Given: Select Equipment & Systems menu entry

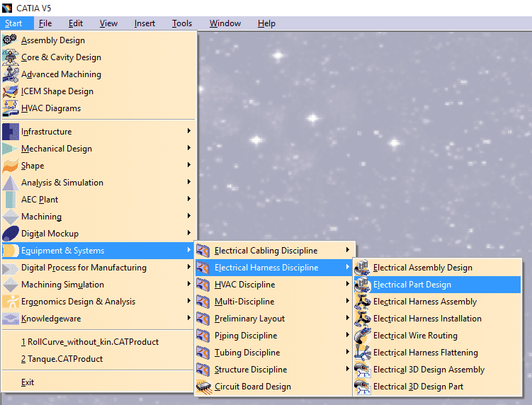Looking at the screenshot, I should click(x=98, y=251).
